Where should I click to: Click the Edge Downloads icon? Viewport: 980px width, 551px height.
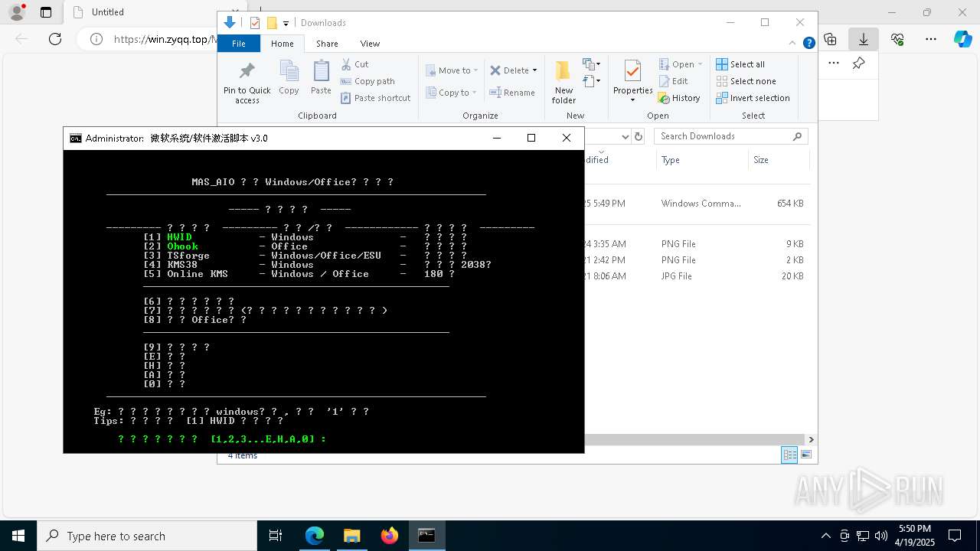[x=863, y=39]
